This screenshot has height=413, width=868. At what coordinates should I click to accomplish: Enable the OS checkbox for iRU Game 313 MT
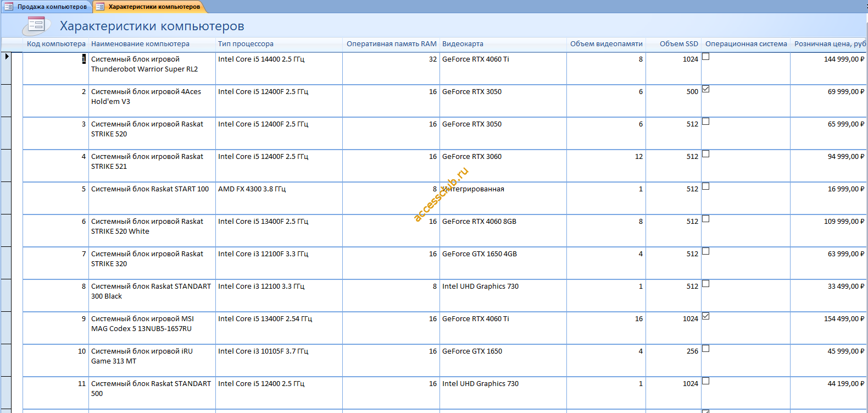point(706,349)
